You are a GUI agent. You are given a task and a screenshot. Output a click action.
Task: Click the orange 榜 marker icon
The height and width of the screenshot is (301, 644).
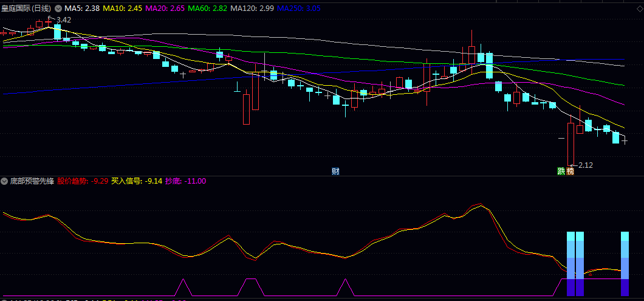[x=570, y=171]
